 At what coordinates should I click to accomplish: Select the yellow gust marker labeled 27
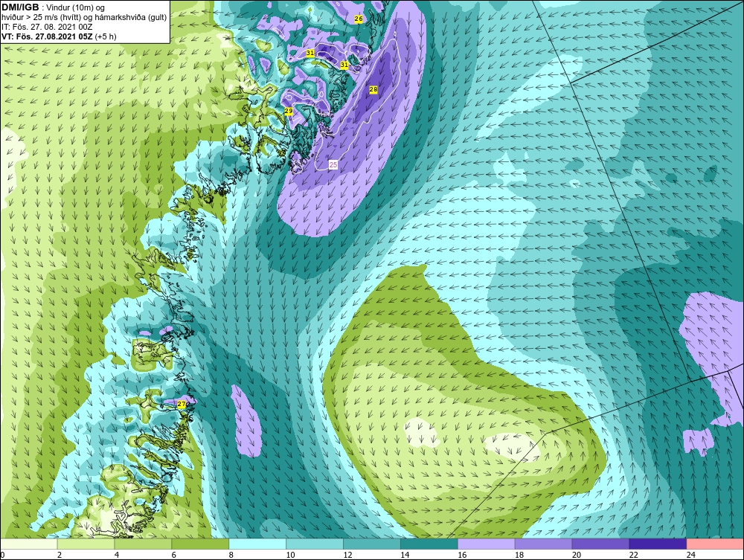[x=182, y=404]
